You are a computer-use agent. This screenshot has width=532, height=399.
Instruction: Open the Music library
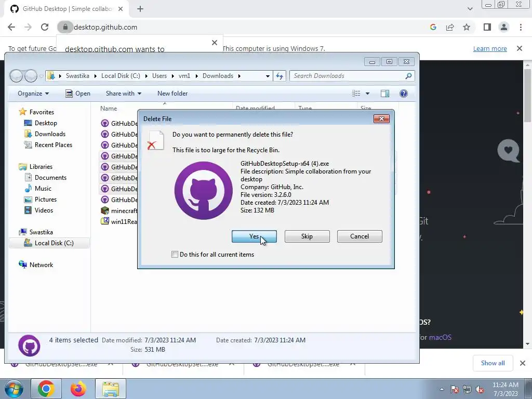point(43,188)
